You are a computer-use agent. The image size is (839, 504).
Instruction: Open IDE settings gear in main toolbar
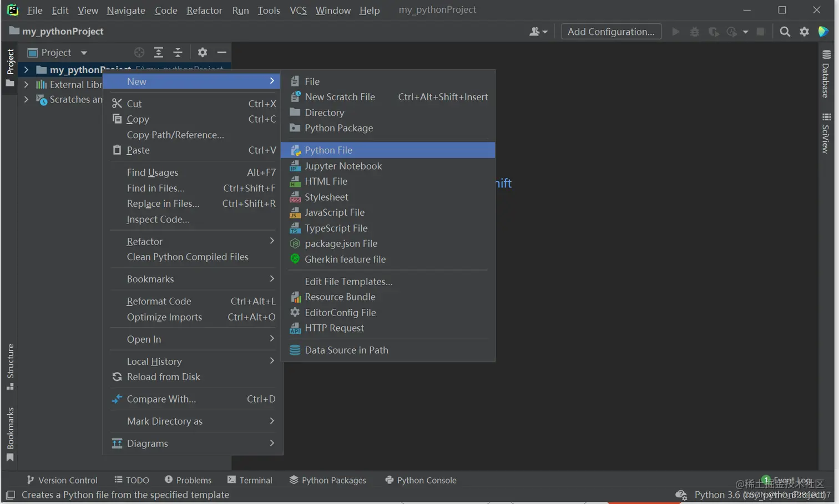(x=804, y=32)
